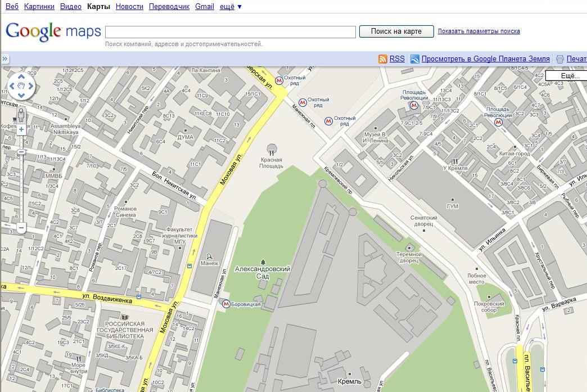The height and width of the screenshot is (392, 587).
Task: Go to Картинки in top navigation
Action: point(39,7)
